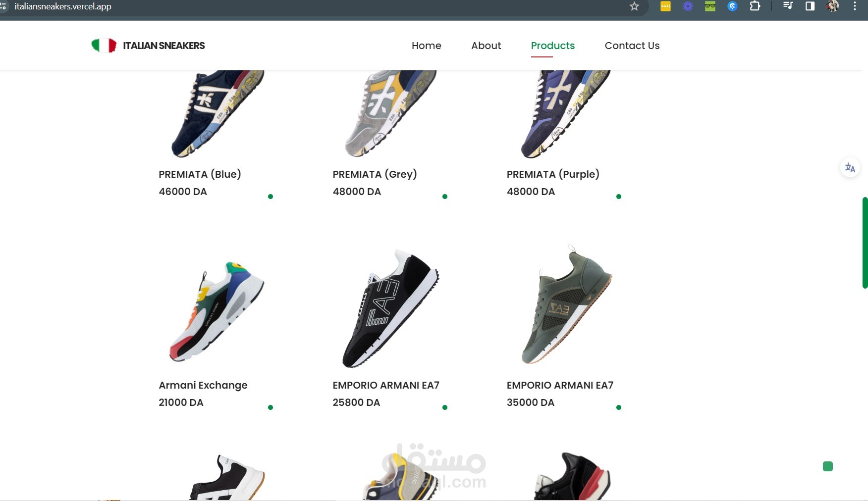868x501 pixels.
Task: Click the multicolor Armani Exchange sneaker image
Action: point(217,312)
